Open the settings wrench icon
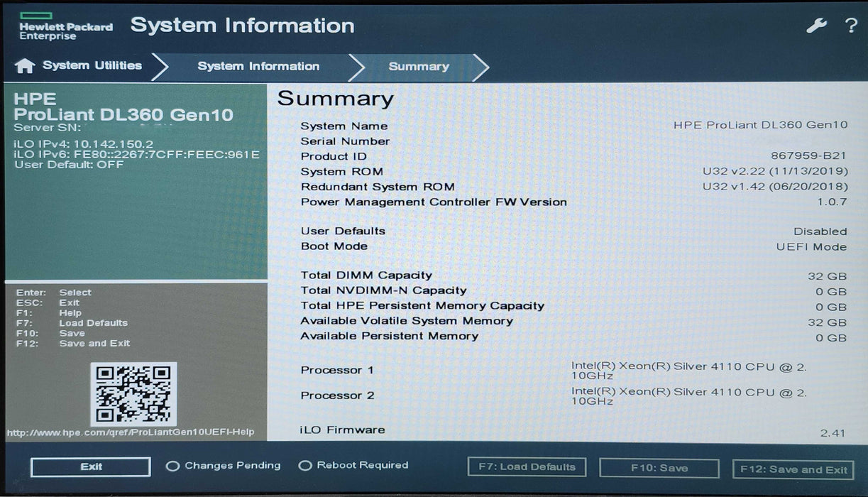868x497 pixels. (817, 24)
